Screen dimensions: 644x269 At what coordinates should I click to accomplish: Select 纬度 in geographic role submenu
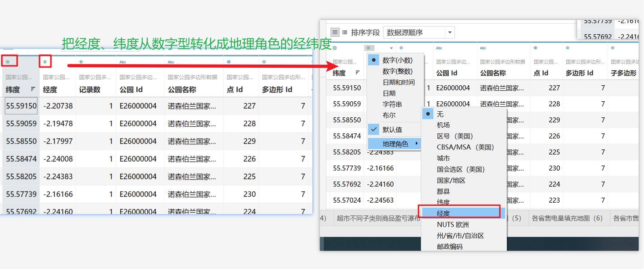click(x=464, y=202)
